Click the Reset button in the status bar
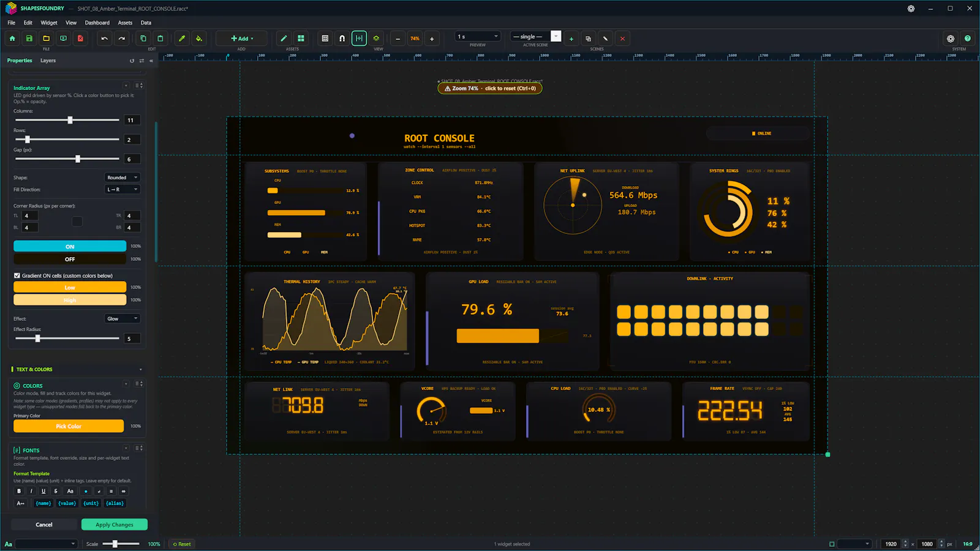Viewport: 980px width, 551px height. pyautogui.click(x=182, y=544)
